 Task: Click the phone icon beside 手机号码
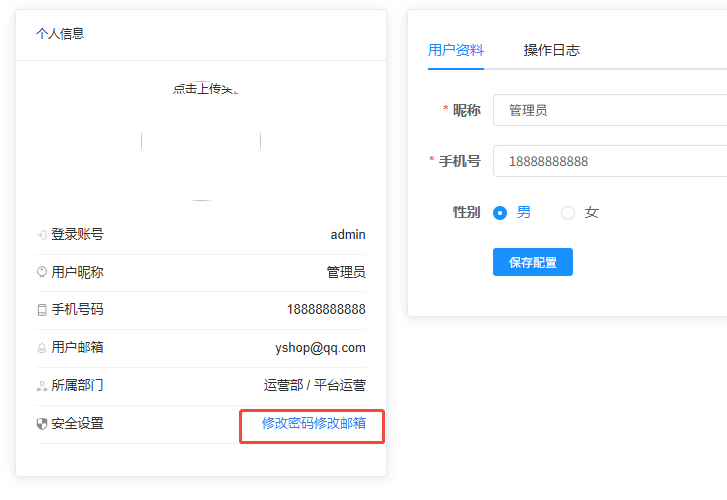42,310
